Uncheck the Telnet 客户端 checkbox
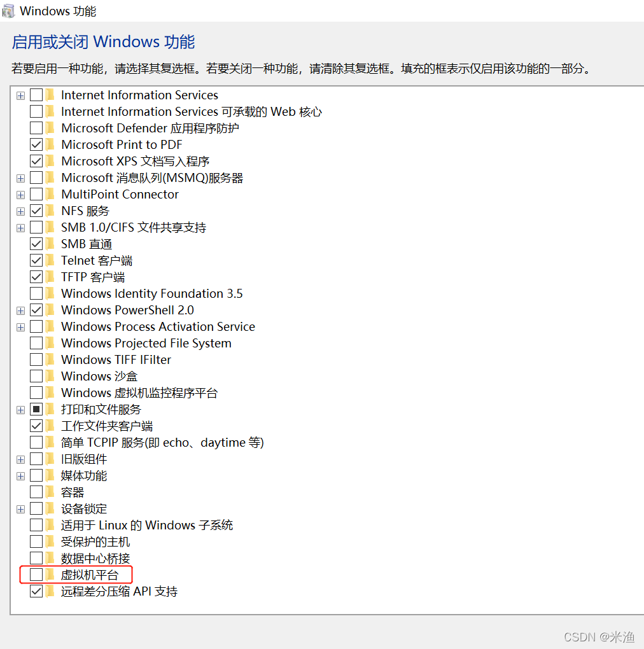The image size is (644, 649). 36,260
